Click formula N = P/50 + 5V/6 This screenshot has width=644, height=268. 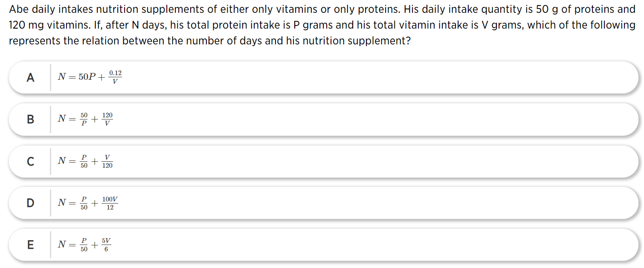pos(85,245)
